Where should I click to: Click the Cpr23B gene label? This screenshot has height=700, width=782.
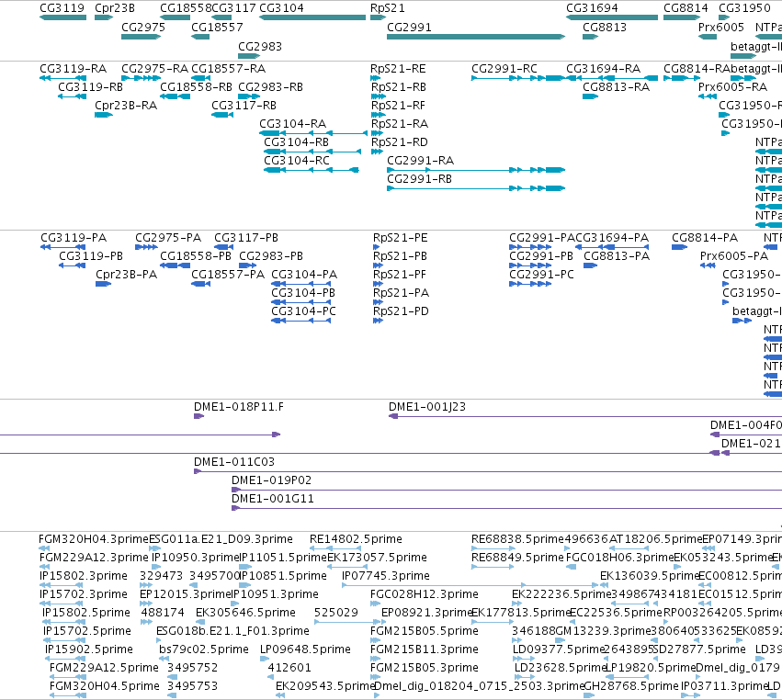tap(115, 8)
